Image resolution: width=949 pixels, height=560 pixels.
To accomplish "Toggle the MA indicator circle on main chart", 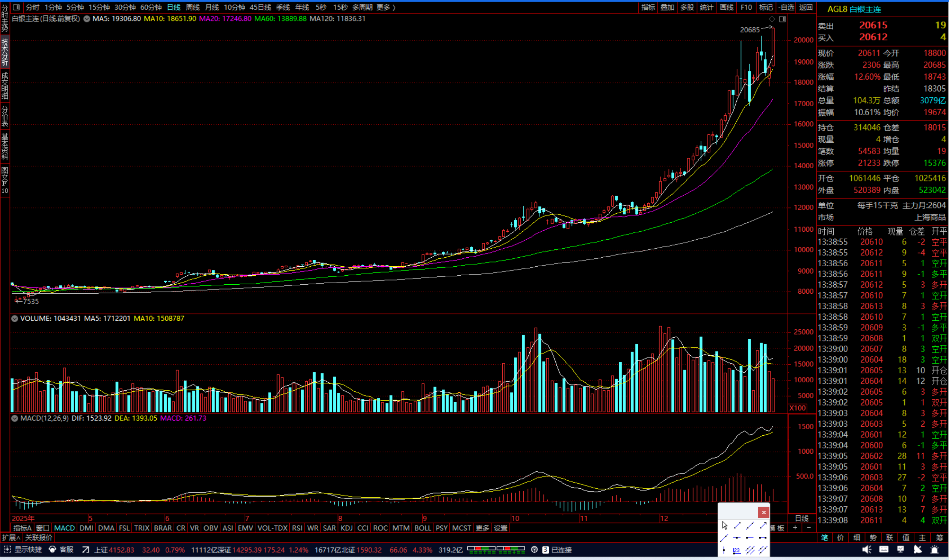I will [x=87, y=19].
